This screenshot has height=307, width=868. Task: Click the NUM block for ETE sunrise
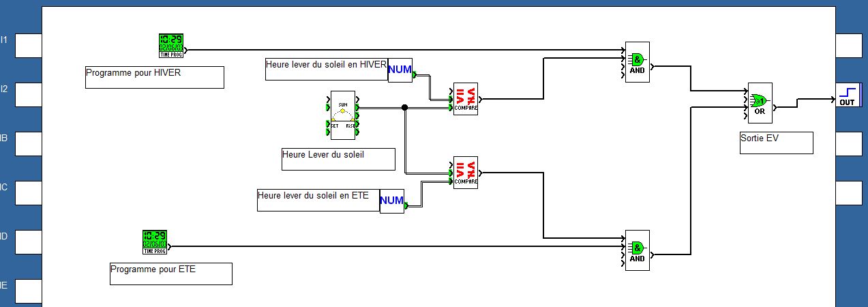[x=392, y=201]
